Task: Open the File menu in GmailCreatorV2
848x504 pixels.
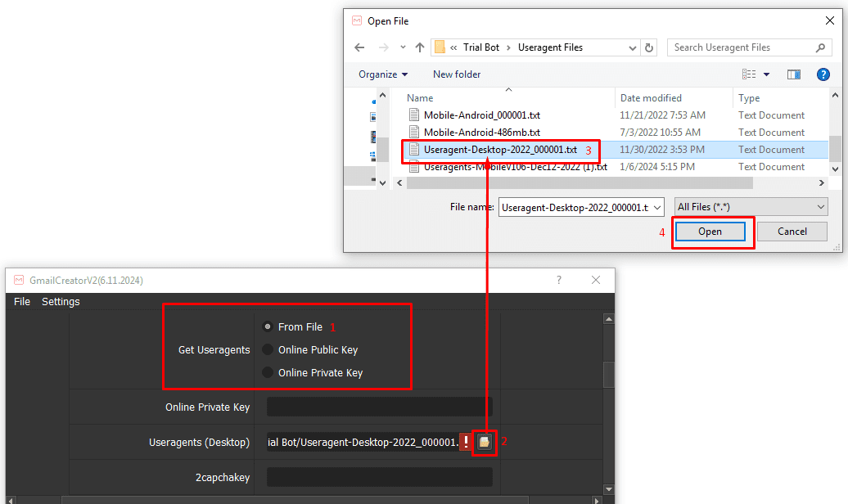Action: [x=22, y=302]
